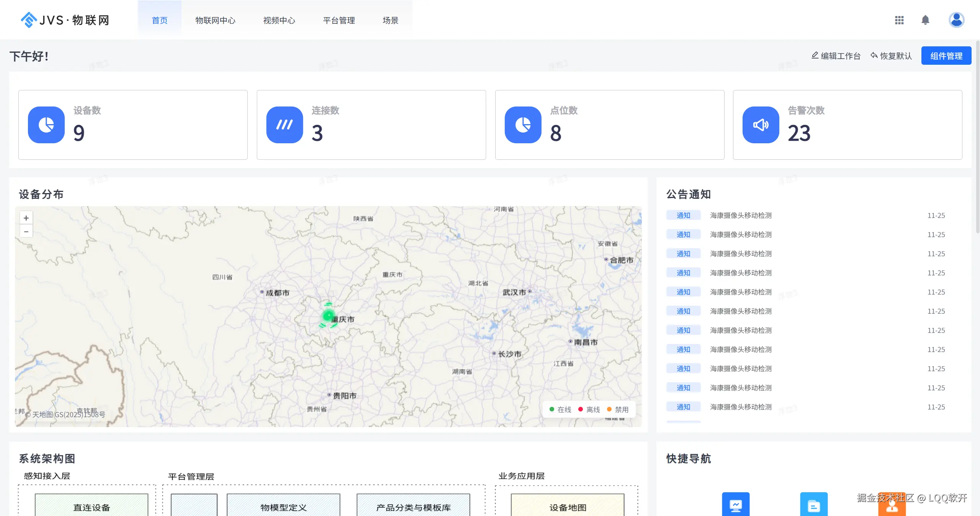Click the device count pie chart icon
Image resolution: width=980 pixels, height=516 pixels.
pos(46,125)
